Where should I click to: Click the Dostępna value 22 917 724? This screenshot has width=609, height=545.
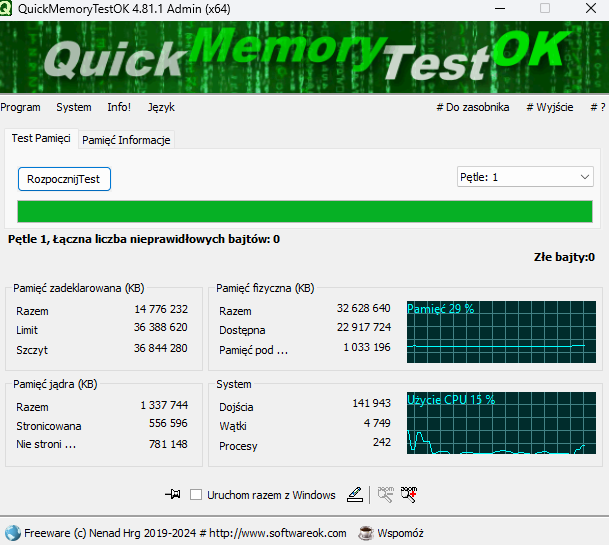tap(364, 327)
